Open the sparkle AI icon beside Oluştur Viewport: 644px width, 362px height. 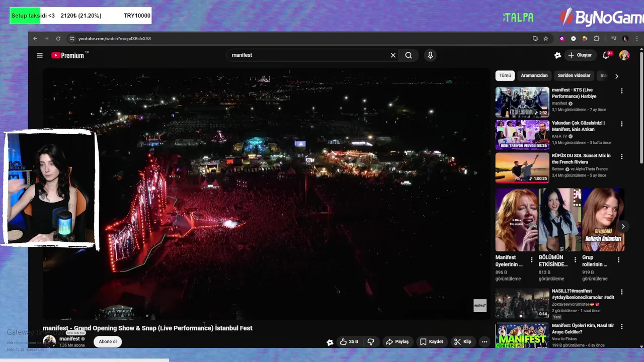coord(557,55)
